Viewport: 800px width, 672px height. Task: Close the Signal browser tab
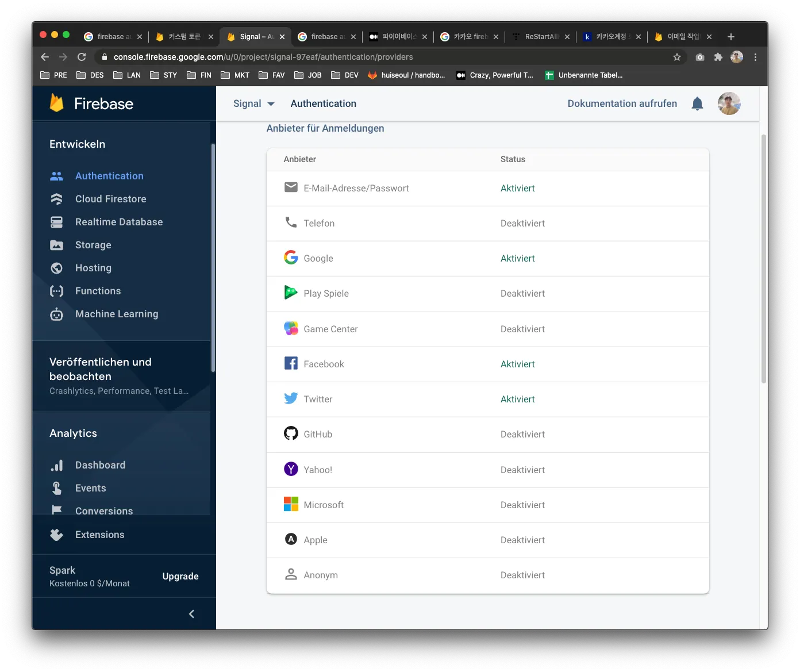tap(282, 37)
